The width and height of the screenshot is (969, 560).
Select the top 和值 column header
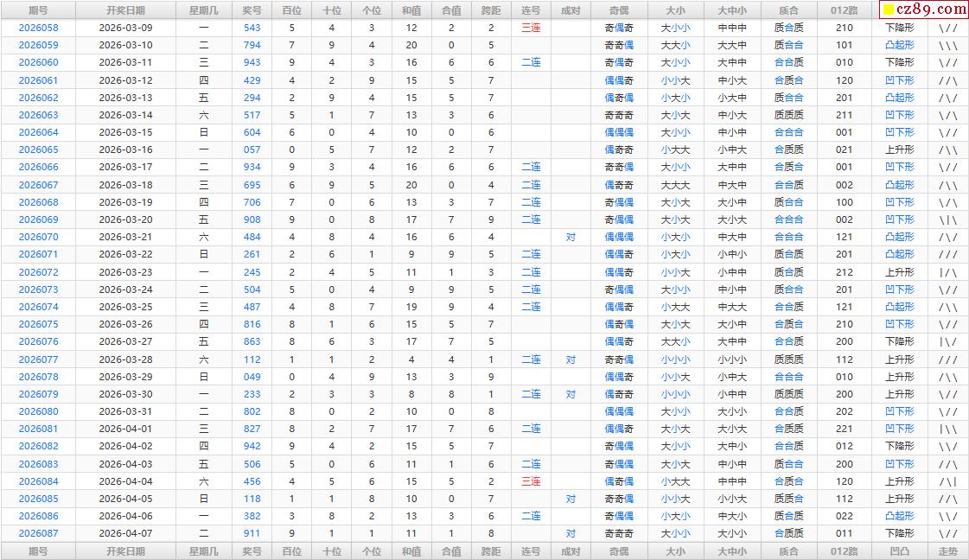coord(411,10)
